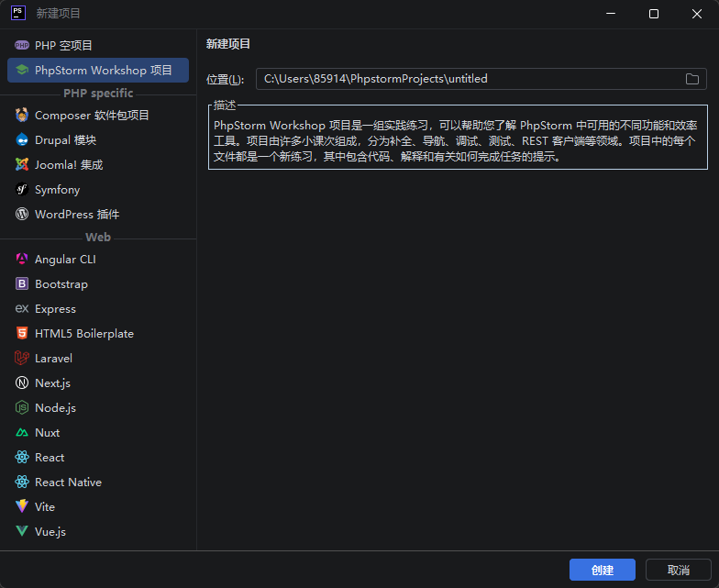Select Joomla! 集成 project type
This screenshot has height=588, width=719.
[x=98, y=165]
